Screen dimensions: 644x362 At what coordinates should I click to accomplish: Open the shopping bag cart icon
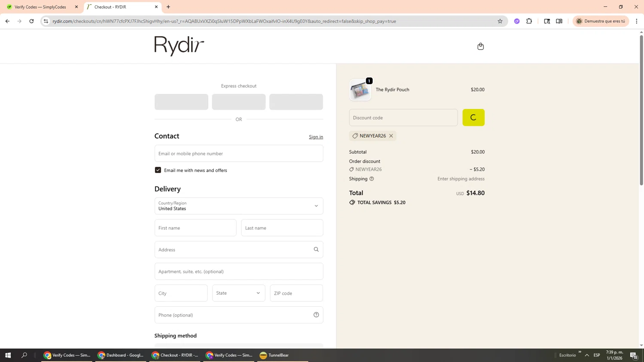480,46
